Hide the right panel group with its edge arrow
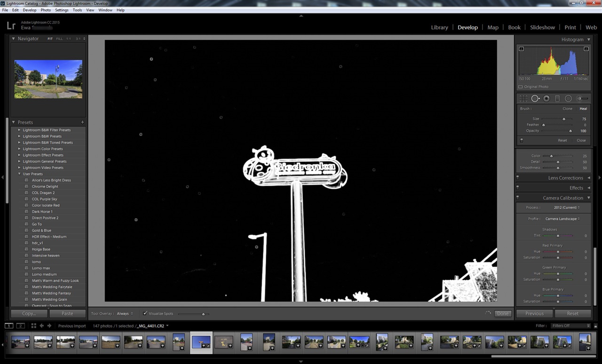The width and height of the screenshot is (602, 364). [600, 177]
